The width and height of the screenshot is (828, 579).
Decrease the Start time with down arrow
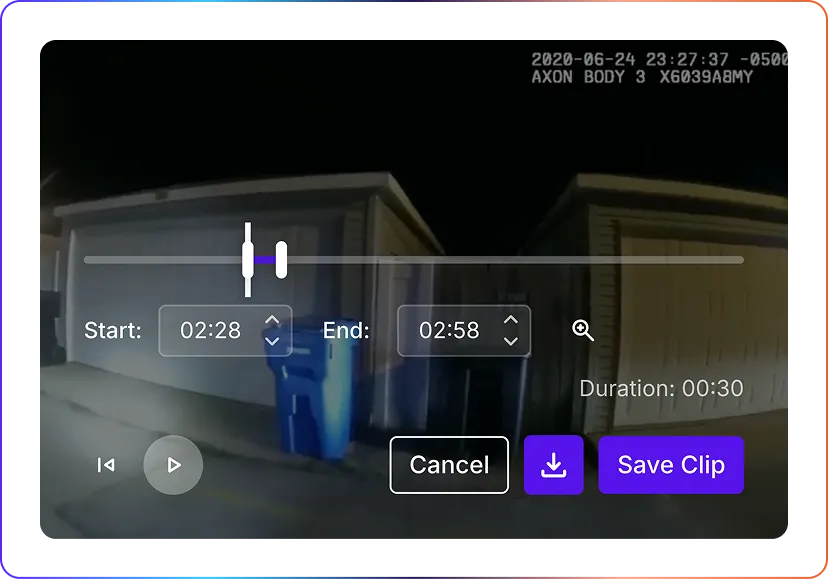[x=272, y=341]
